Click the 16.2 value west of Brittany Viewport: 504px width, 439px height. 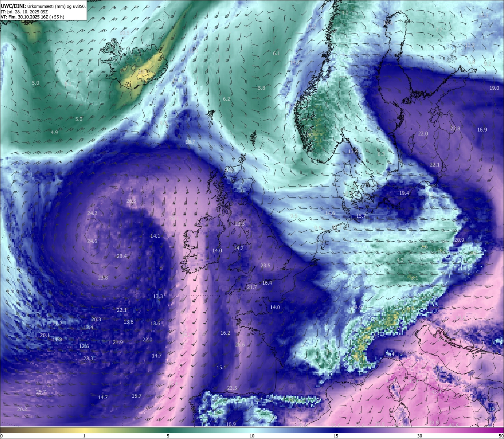[225, 333]
